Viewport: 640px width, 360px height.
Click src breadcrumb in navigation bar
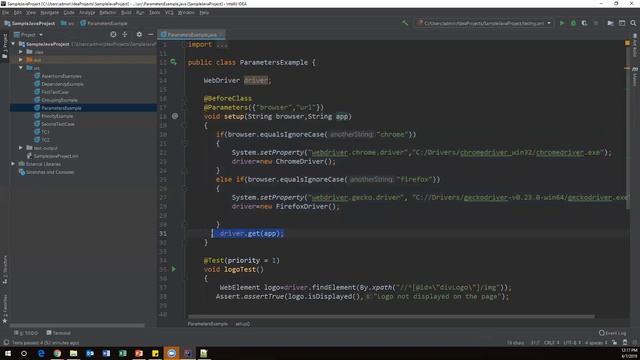(68, 23)
